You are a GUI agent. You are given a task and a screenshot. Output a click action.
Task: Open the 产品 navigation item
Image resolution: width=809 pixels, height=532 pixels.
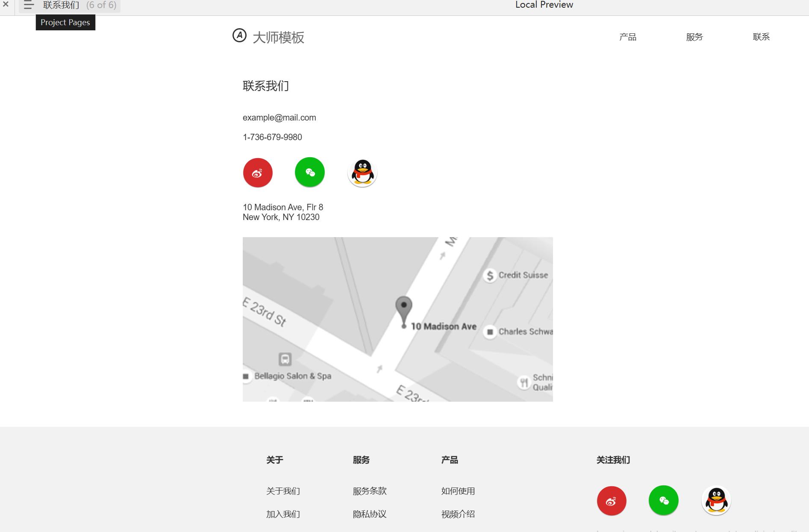click(628, 37)
